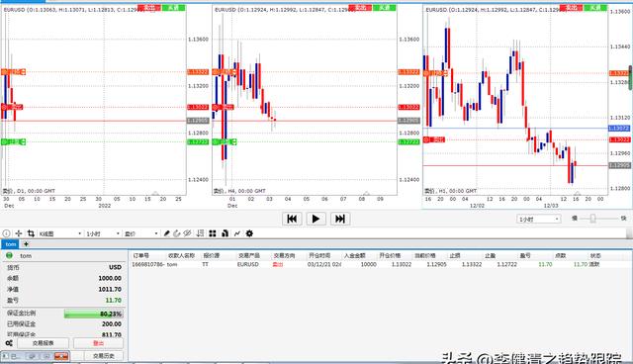Click the line chart indicator icon
This screenshot has height=364, width=633.
237,233
